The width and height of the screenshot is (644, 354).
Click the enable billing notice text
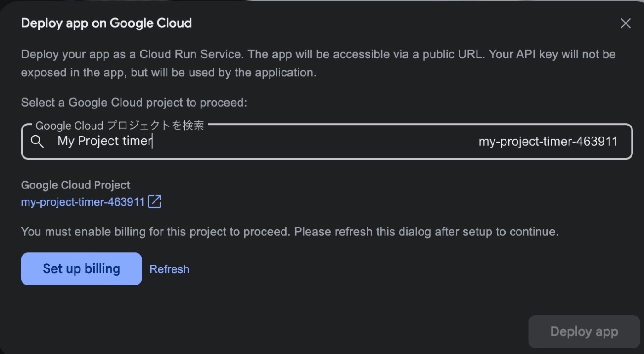(290, 231)
